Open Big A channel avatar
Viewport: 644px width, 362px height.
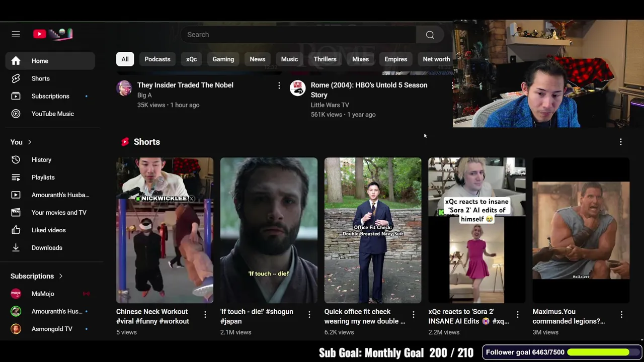click(124, 88)
